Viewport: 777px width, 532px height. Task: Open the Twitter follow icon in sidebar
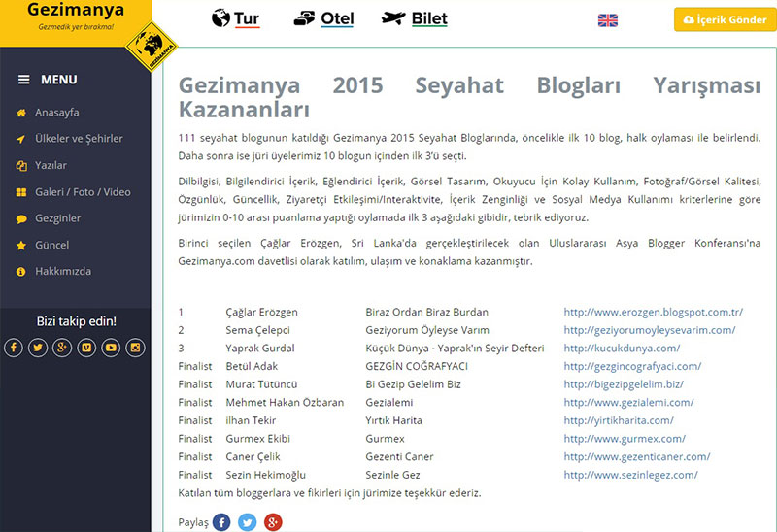pos(38,348)
